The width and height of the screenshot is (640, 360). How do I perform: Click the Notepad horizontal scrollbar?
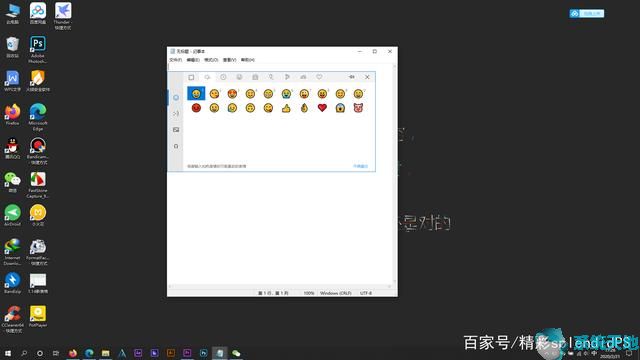pyautogui.click(x=280, y=287)
